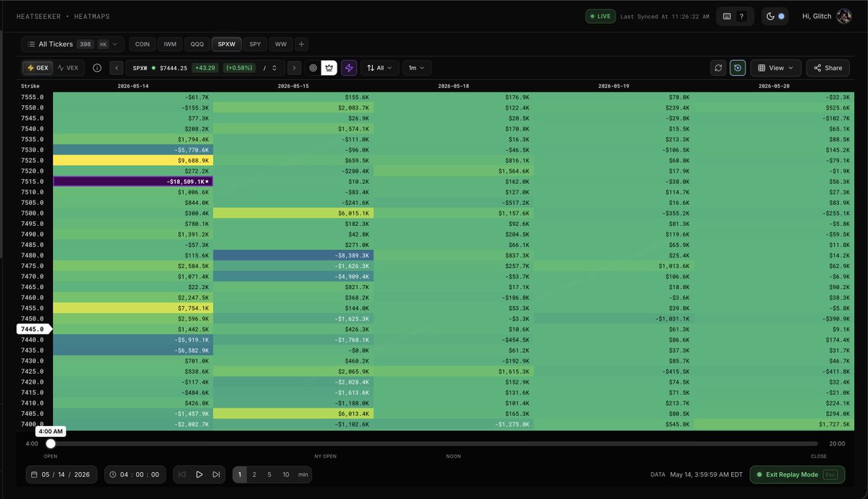Open keyboard shortcuts icon in header
The image size is (868, 499).
point(727,17)
